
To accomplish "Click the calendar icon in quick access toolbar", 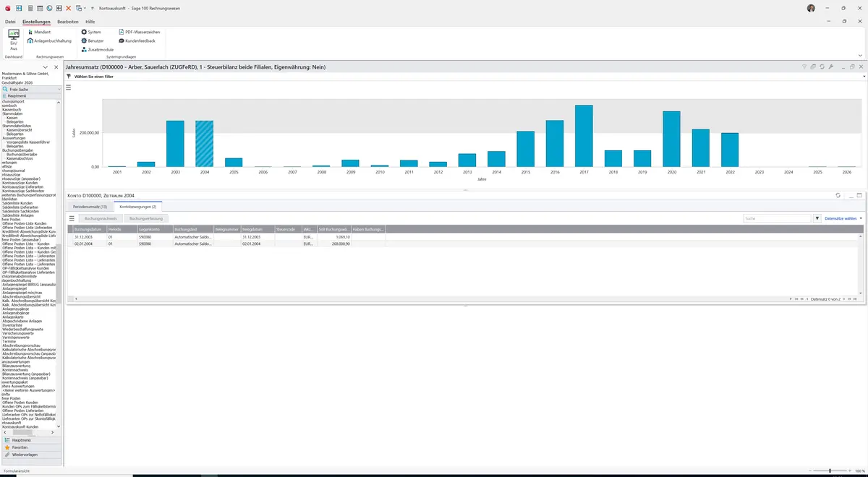I will 39,7.
